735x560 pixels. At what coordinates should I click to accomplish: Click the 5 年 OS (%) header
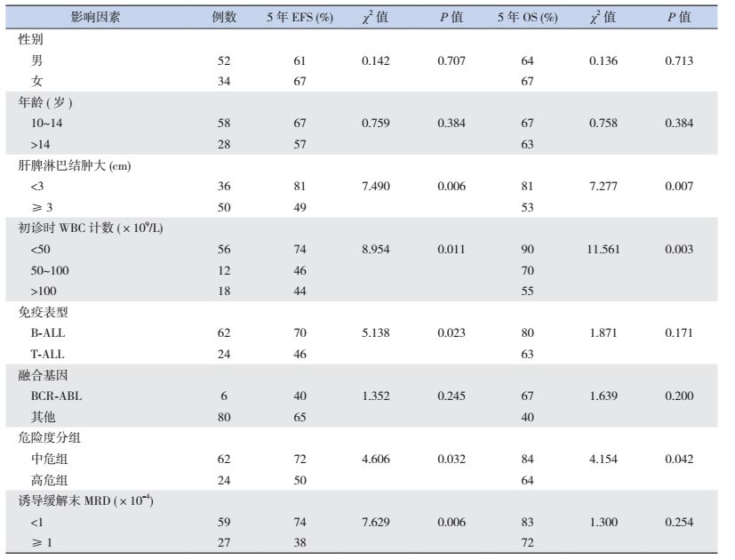pyautogui.click(x=528, y=19)
